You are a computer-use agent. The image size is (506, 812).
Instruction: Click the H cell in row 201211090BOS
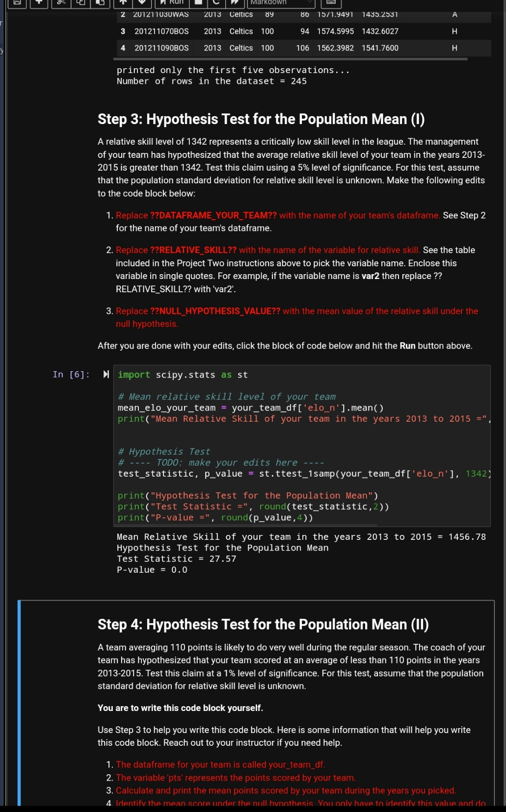[x=454, y=48]
